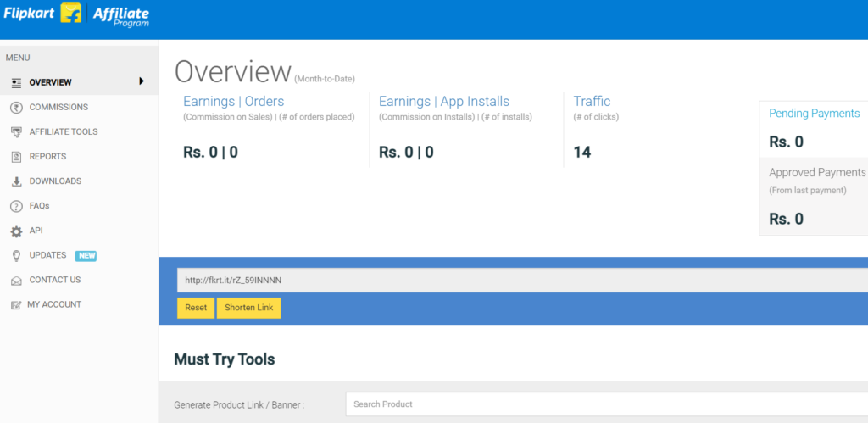Image resolution: width=868 pixels, height=423 pixels.
Task: Click the Contact Us envelope icon
Action: pos(17,281)
